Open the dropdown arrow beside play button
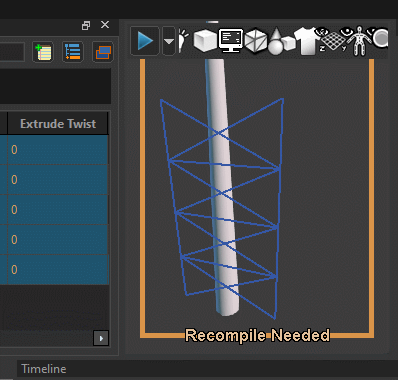This screenshot has height=380, width=398. coord(169,41)
